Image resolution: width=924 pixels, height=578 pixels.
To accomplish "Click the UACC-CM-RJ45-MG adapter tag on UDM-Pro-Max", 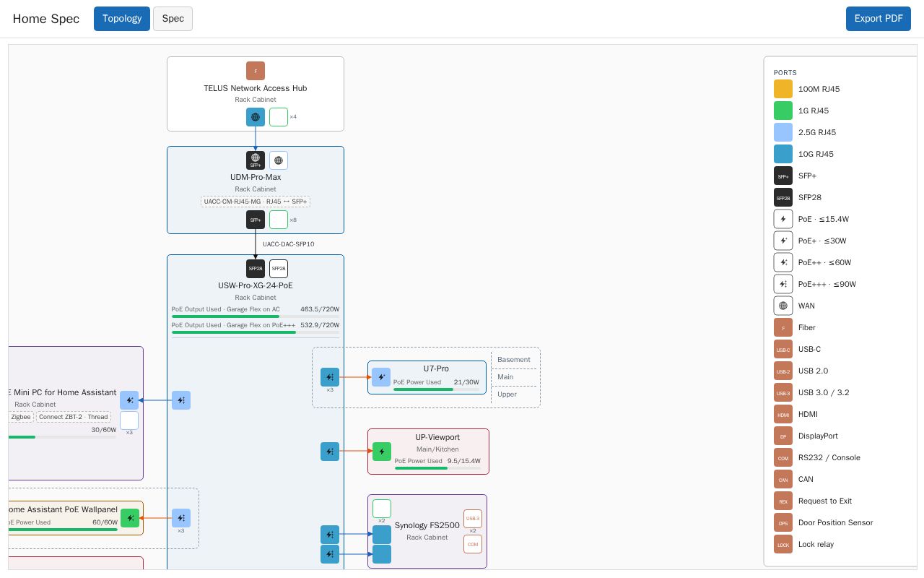I will click(x=256, y=202).
